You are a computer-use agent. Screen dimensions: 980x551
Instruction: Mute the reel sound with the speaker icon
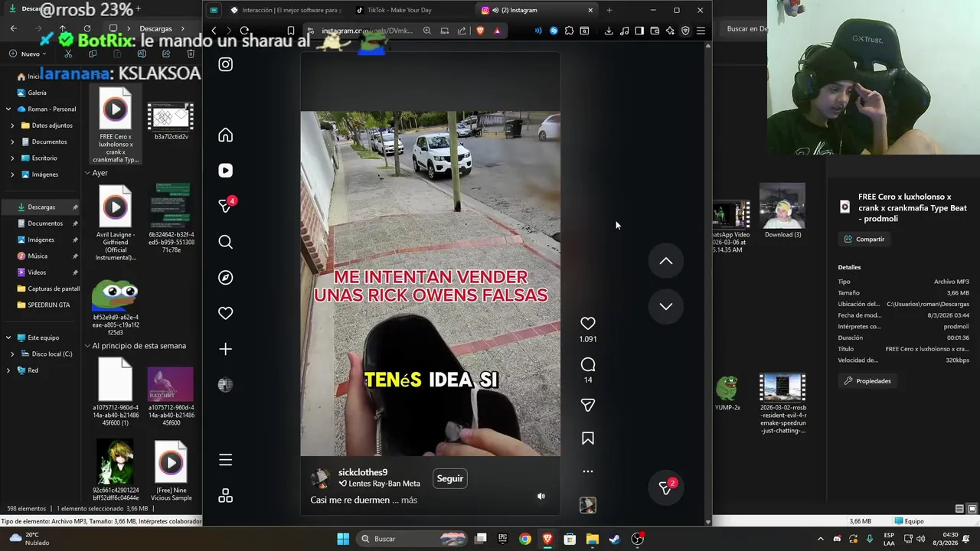click(x=541, y=496)
